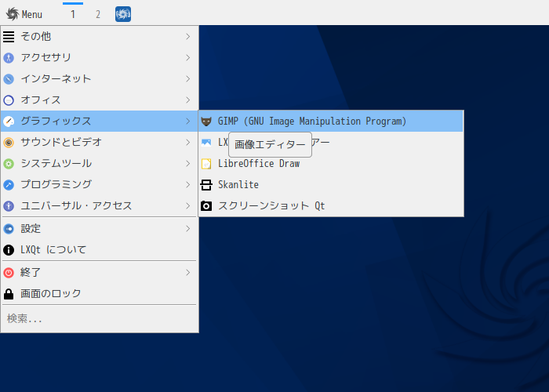Viewport: 549px width, 392px height.
Task: Switch to desktop workspace 2
Action: 98,14
